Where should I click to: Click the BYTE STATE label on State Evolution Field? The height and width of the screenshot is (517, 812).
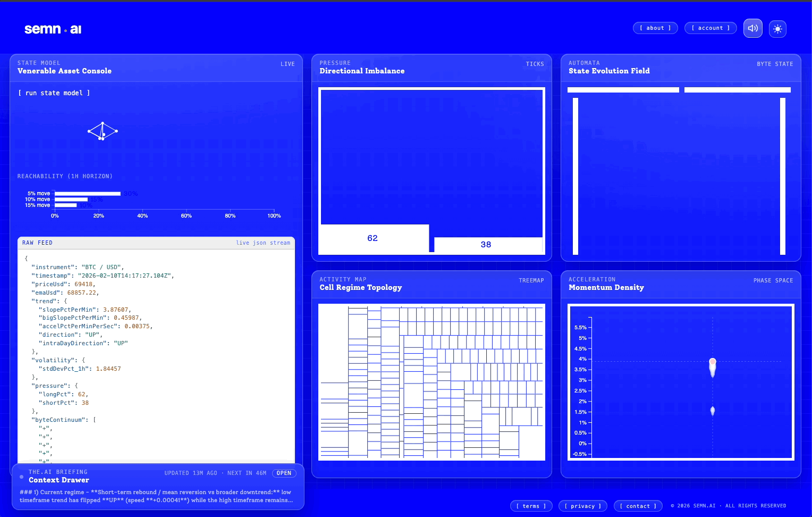[x=775, y=63]
